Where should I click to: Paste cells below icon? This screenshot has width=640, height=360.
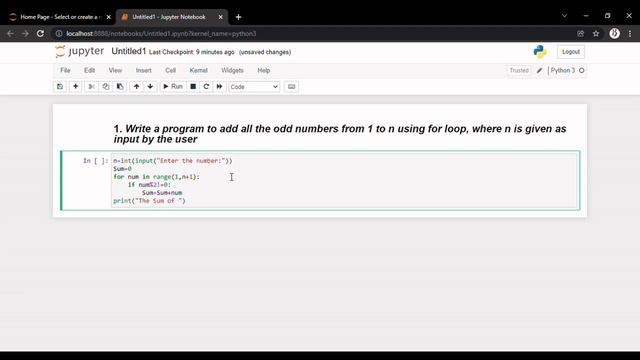[120, 87]
